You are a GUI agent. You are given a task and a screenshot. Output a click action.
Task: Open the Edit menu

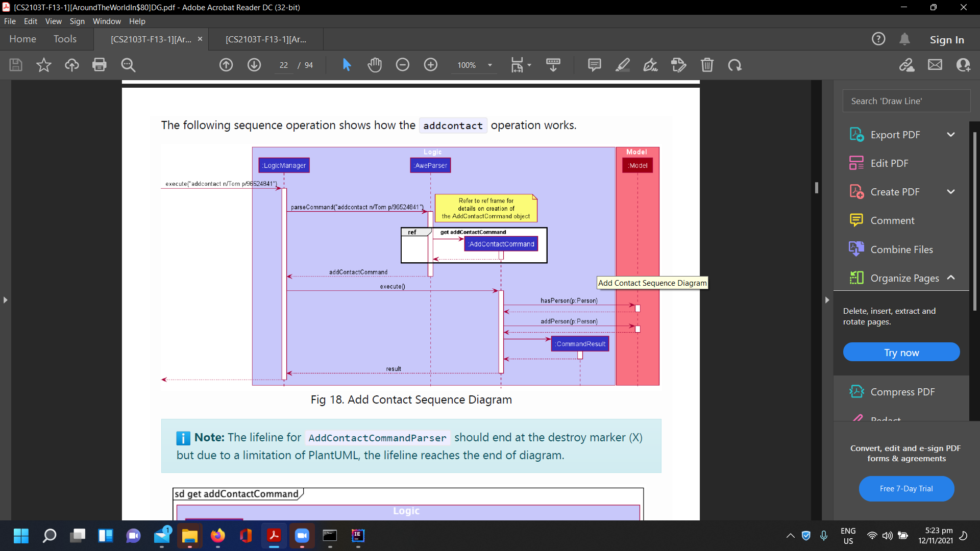coord(31,21)
